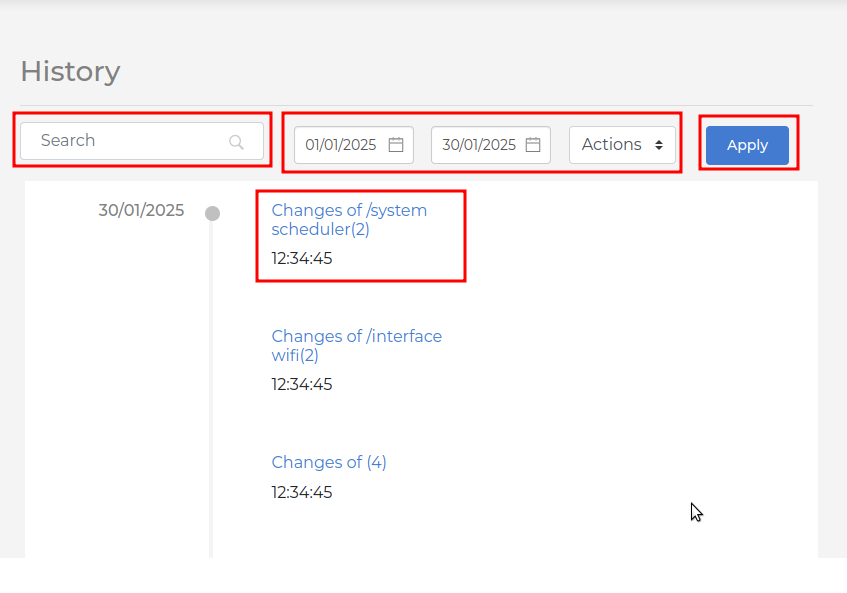Viewport: 847px width, 593px height.
Task: Select the 30/01/2025 timeline date label
Action: pos(141,210)
